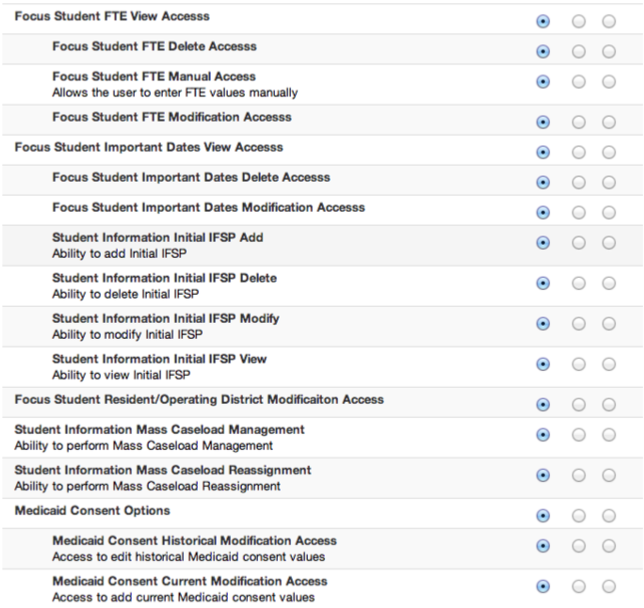Screen dimensions: 644x608
Task: Click selected radio for Important Dates Modification Accesss
Action: (543, 213)
